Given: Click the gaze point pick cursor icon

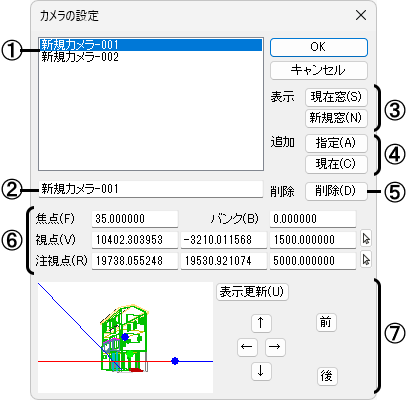Looking at the screenshot, I should 366,260.
